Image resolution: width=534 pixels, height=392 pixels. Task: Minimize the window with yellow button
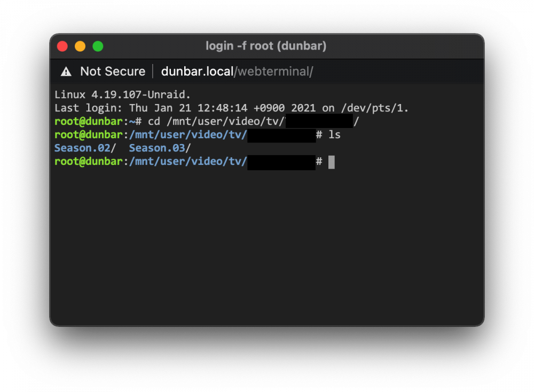point(80,46)
